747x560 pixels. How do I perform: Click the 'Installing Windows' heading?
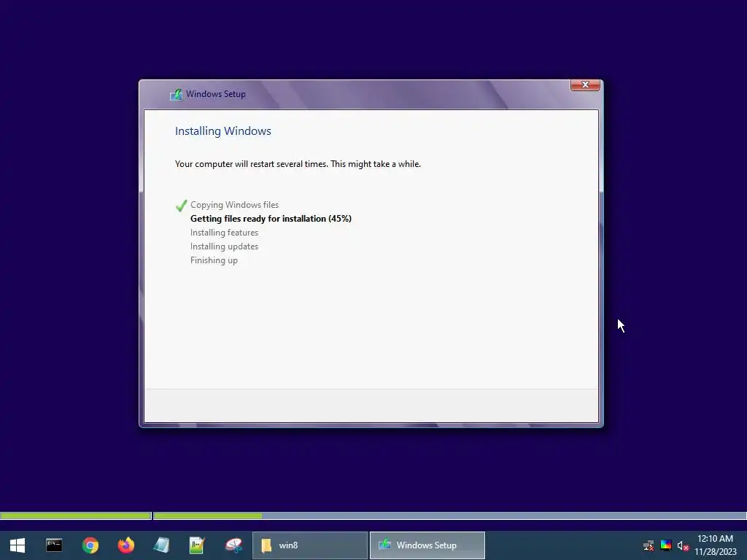(x=223, y=131)
